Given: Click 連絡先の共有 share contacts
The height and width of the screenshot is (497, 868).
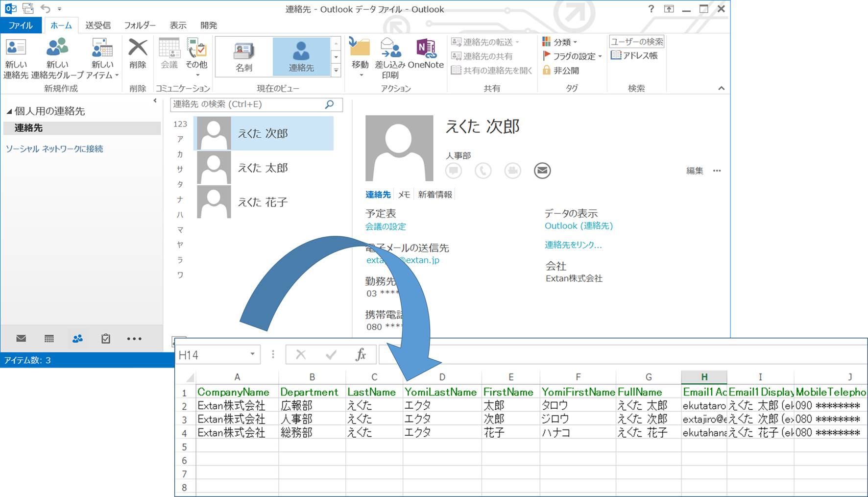Looking at the screenshot, I should tap(482, 56).
